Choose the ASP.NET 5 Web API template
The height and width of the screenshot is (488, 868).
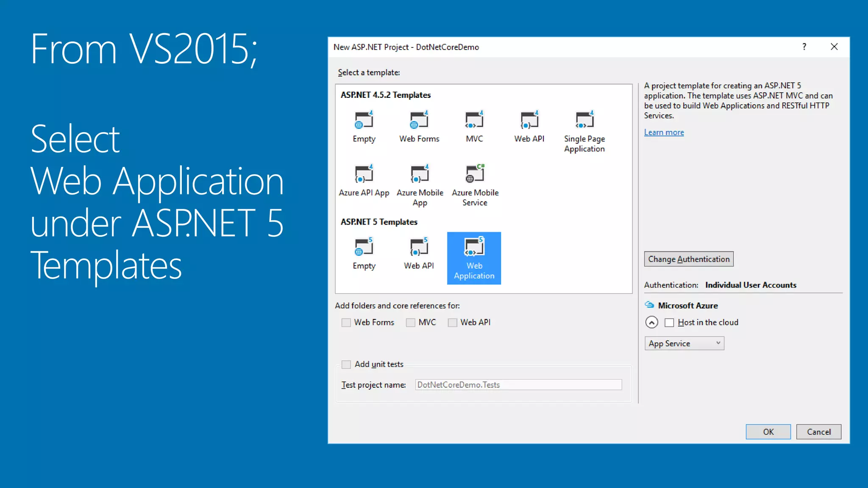[x=419, y=248]
